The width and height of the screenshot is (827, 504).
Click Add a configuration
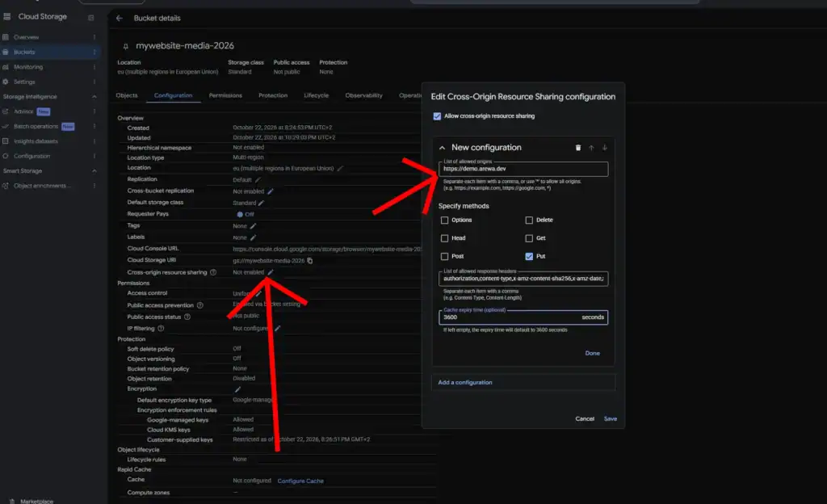point(465,383)
